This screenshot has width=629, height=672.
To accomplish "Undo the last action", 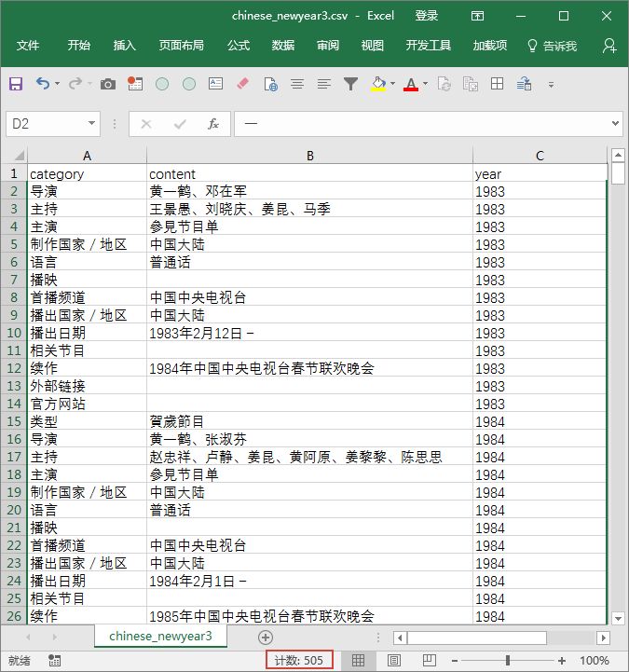I will click(x=43, y=83).
